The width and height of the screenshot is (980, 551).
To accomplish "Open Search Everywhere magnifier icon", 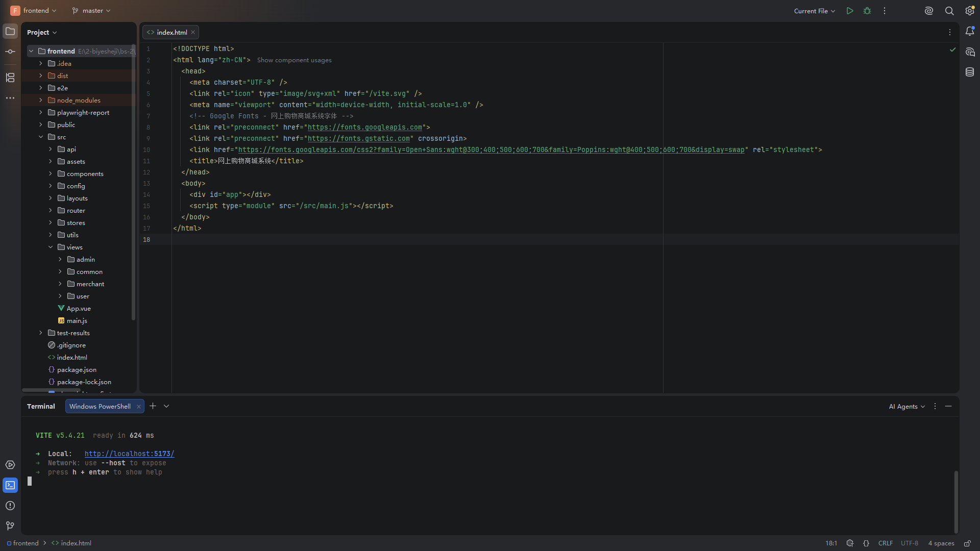I will click(x=949, y=11).
